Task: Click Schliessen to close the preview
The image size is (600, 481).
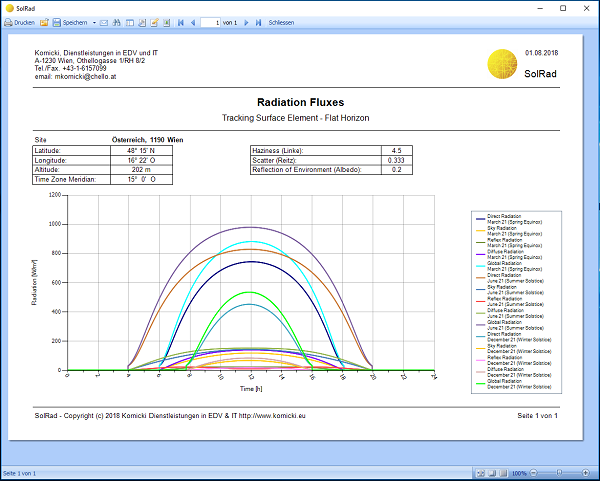Action: [281, 21]
